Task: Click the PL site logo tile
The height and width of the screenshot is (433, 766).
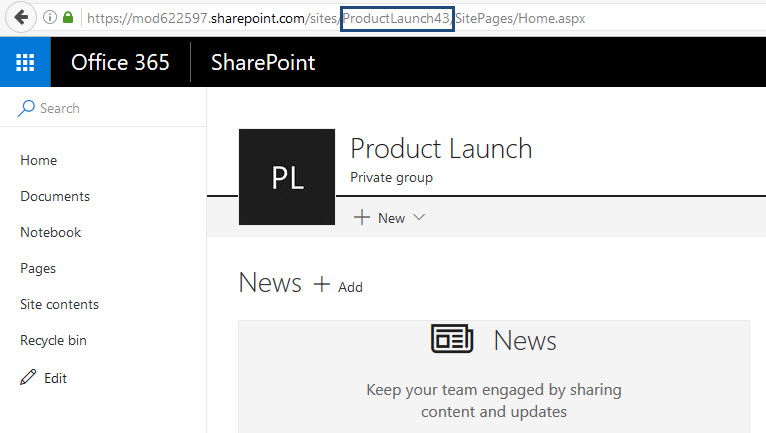Action: [287, 177]
